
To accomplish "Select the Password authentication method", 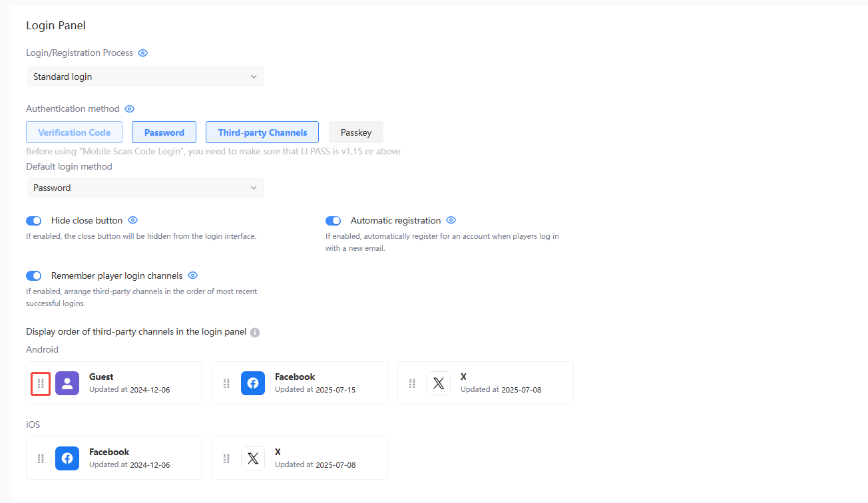I will 164,132.
